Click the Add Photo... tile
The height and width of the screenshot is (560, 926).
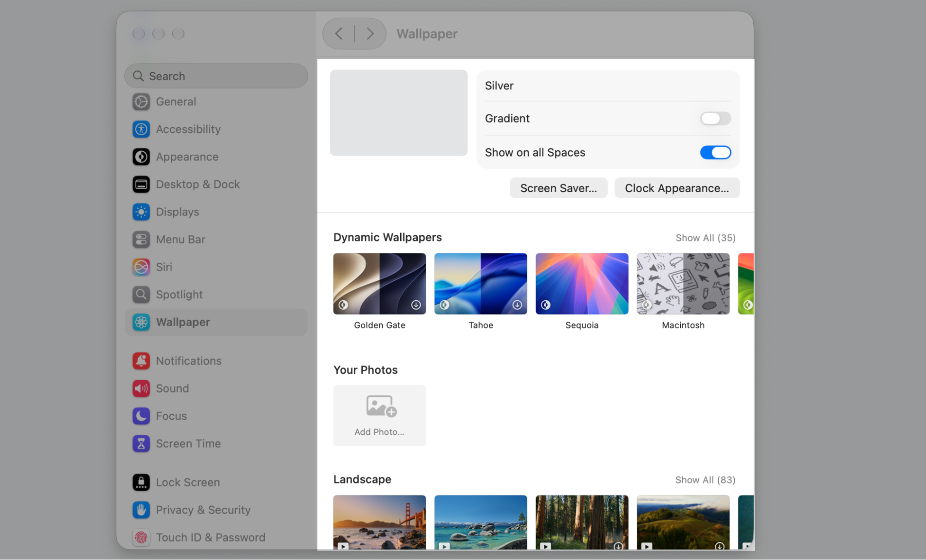(x=379, y=415)
